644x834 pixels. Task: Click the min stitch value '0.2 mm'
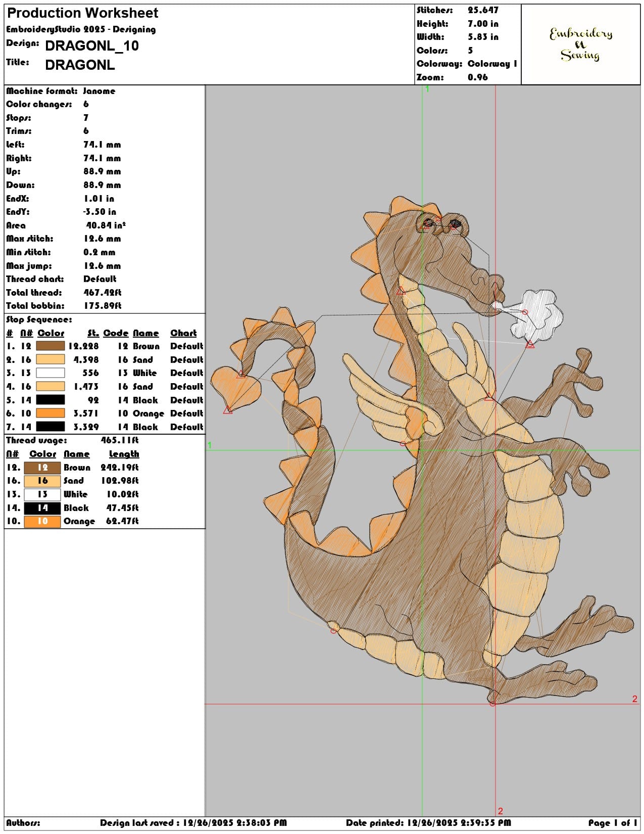100,252
